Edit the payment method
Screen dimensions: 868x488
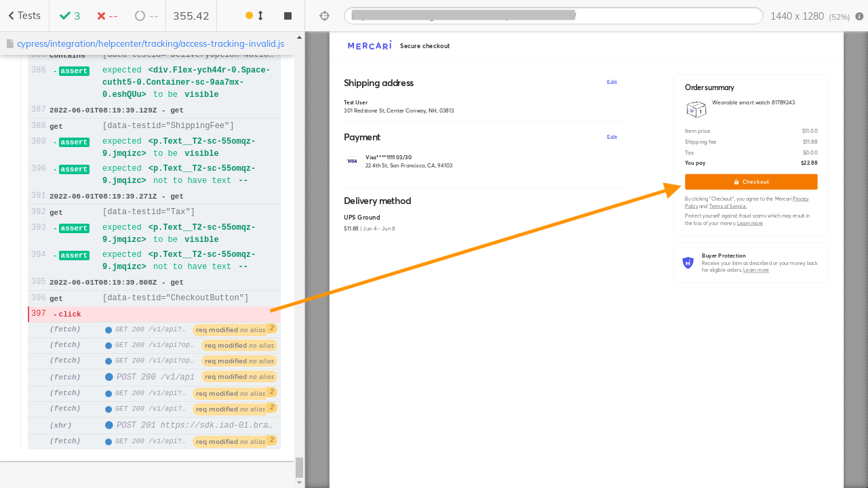click(x=612, y=137)
